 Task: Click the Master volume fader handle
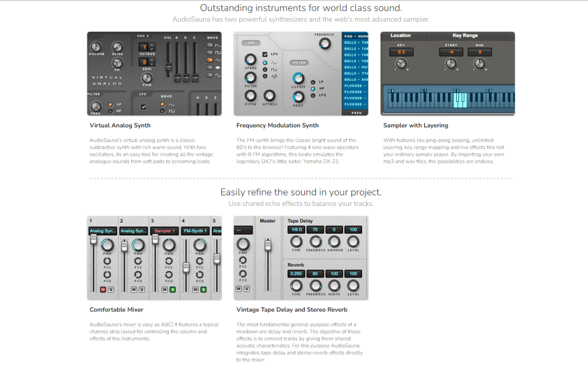267,246
